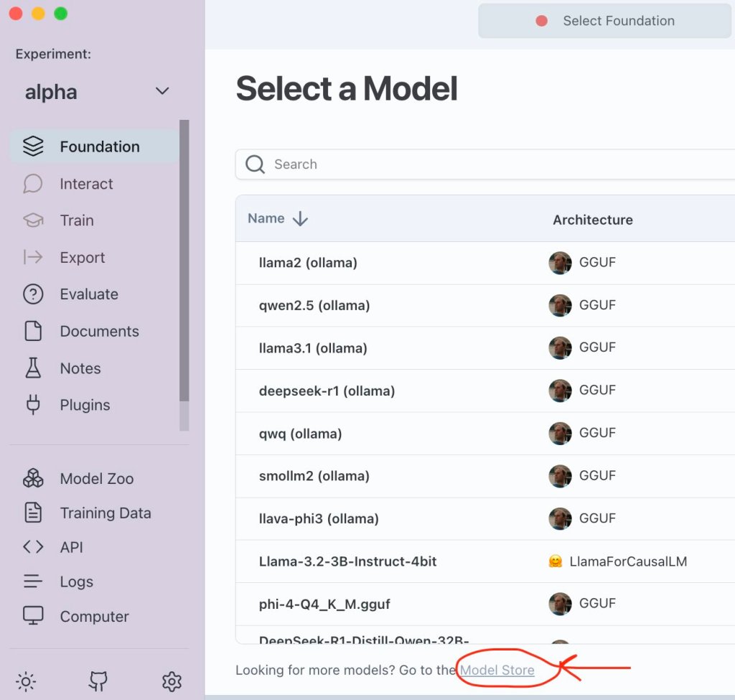This screenshot has width=735, height=700.
Task: Click the Foundation layers icon in sidebar
Action: (x=33, y=146)
